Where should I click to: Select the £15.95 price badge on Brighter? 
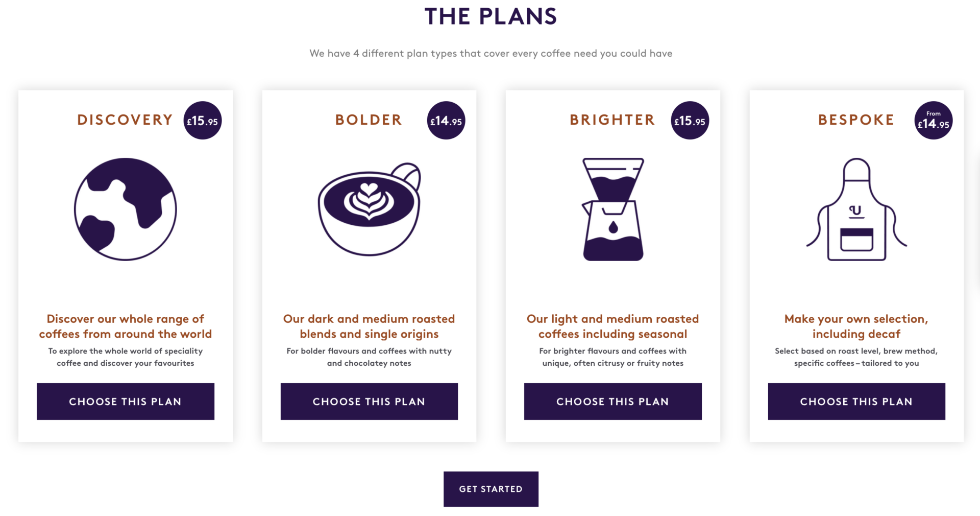click(690, 121)
